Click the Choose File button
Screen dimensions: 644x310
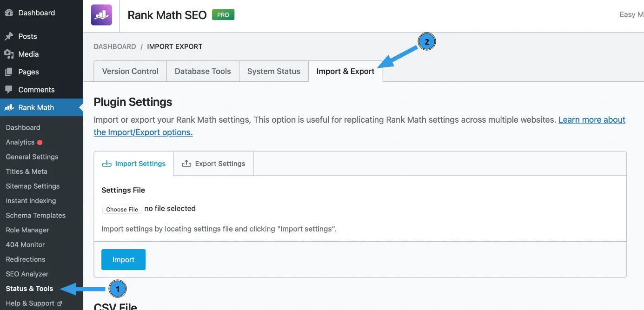click(x=122, y=209)
